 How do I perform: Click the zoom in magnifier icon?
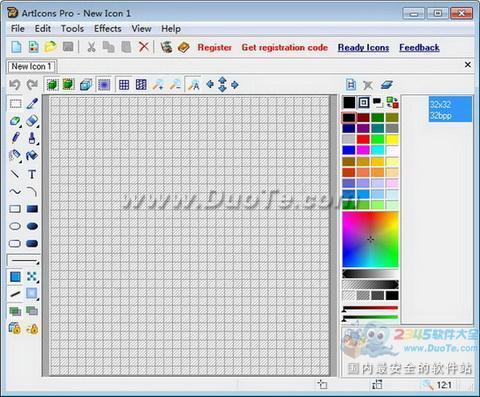point(158,85)
